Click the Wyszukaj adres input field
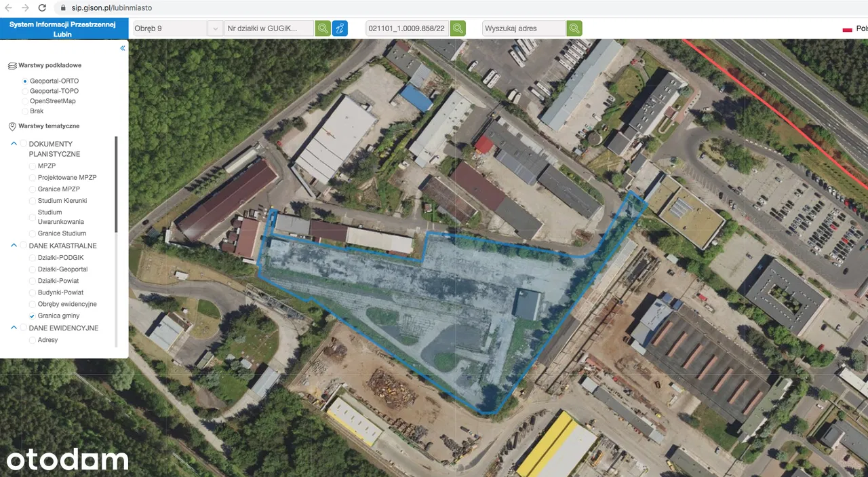The height and width of the screenshot is (477, 868). click(524, 28)
